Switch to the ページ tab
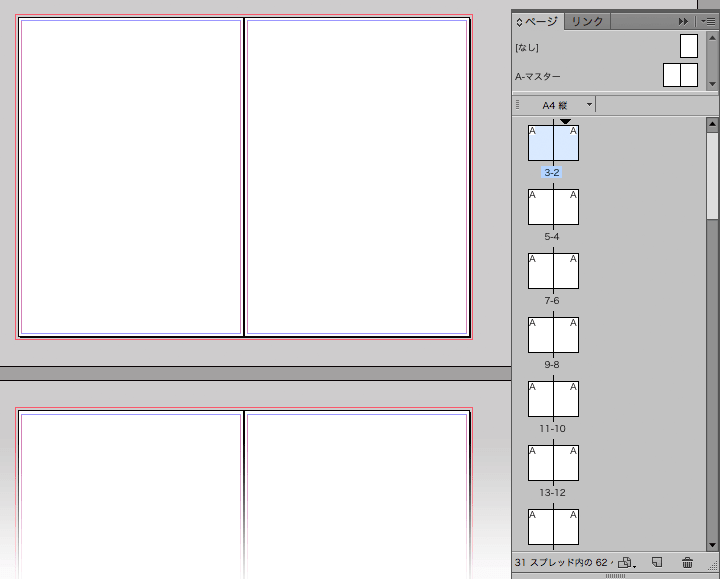The width and height of the screenshot is (720, 579). coord(537,21)
